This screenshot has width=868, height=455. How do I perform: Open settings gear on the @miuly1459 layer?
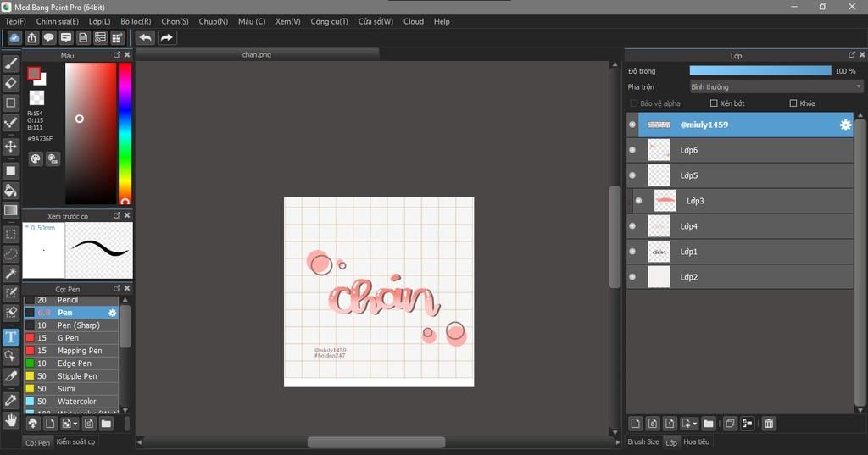pos(845,125)
